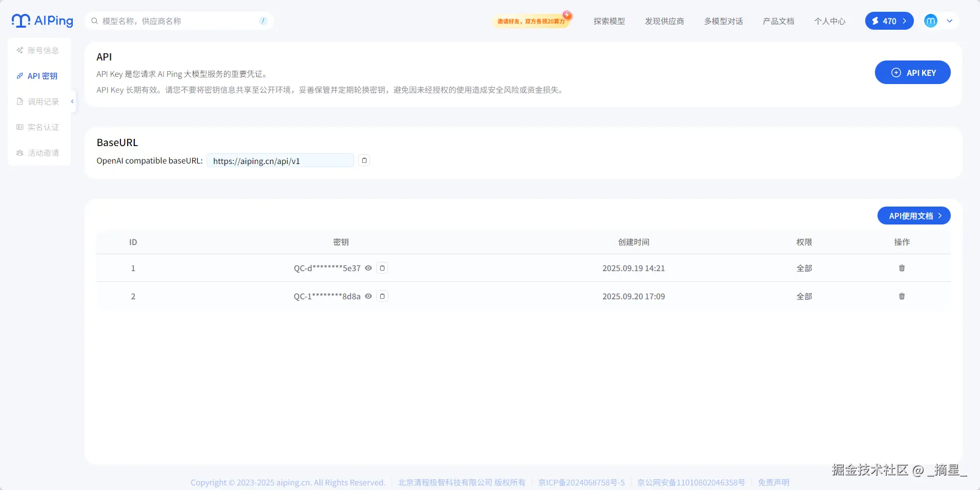980x490 pixels.
Task: Open the 470 credits balance button
Action: click(x=889, y=21)
